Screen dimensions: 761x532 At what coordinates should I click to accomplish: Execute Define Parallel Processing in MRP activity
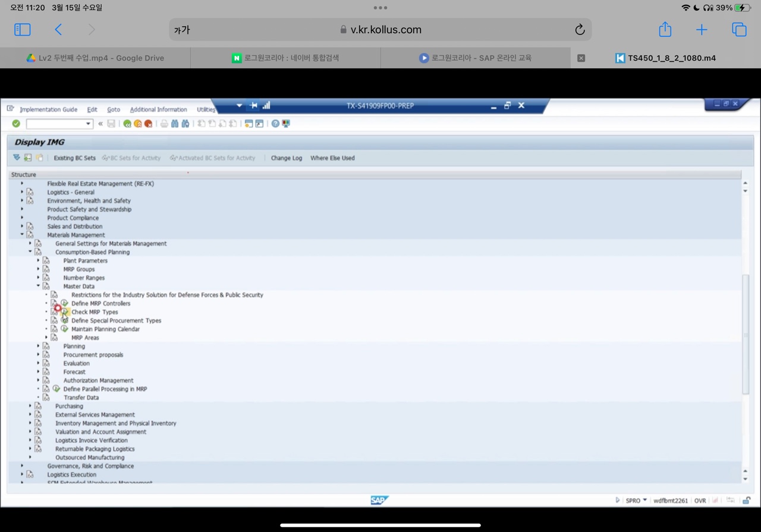(x=56, y=389)
